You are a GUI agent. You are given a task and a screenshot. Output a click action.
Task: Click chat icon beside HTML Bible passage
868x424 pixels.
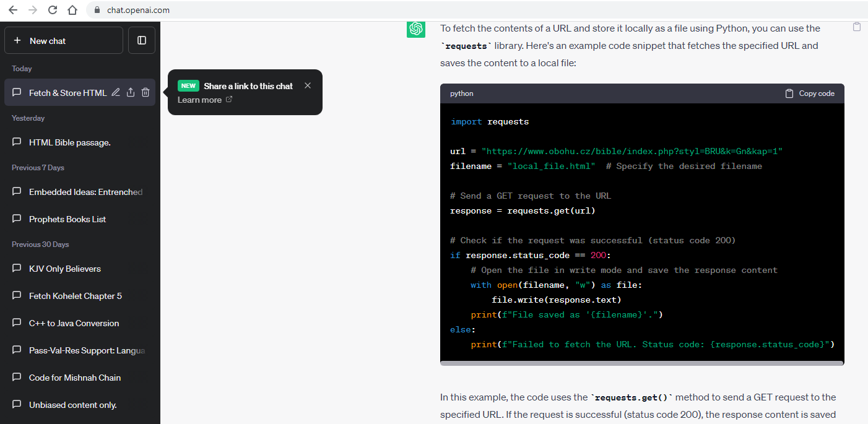[17, 142]
